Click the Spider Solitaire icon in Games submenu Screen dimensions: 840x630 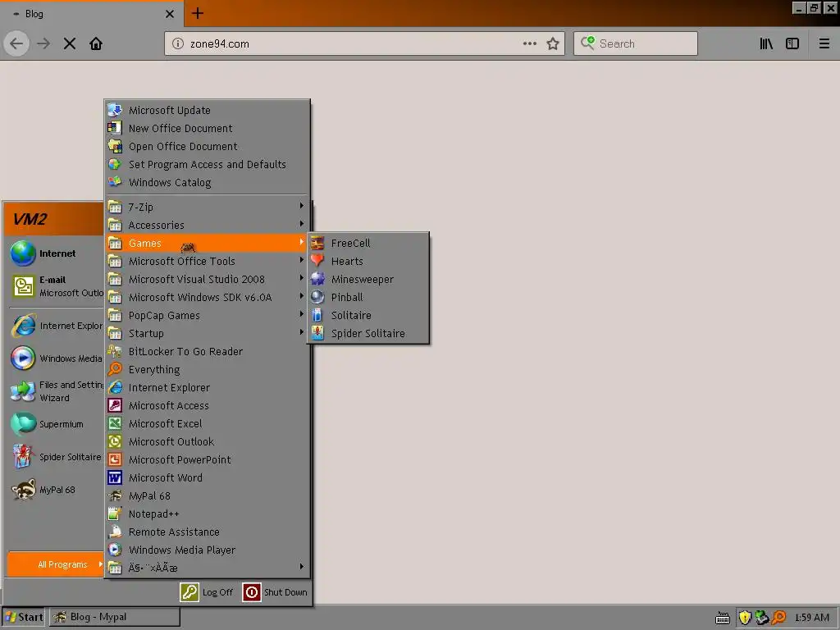(317, 333)
